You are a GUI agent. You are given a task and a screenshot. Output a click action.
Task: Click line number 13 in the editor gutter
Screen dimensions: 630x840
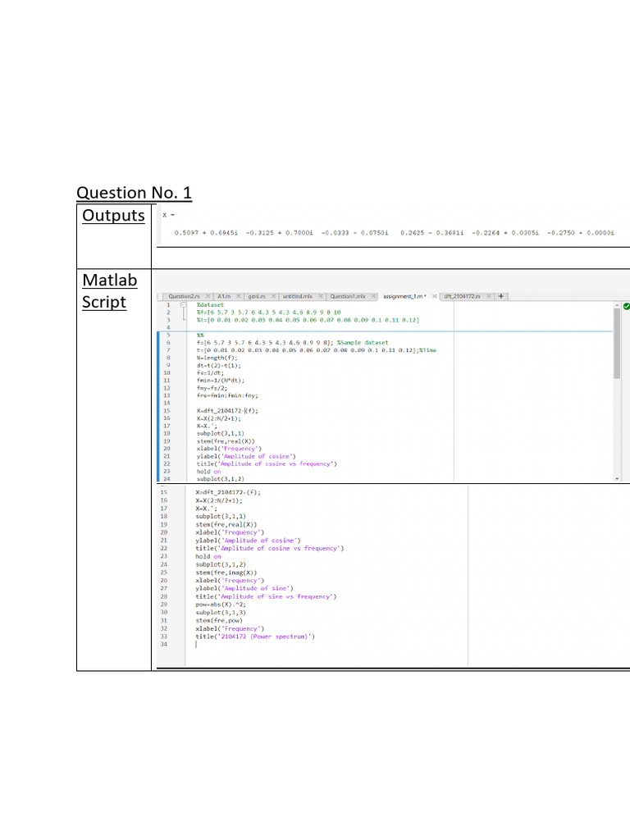click(x=167, y=395)
